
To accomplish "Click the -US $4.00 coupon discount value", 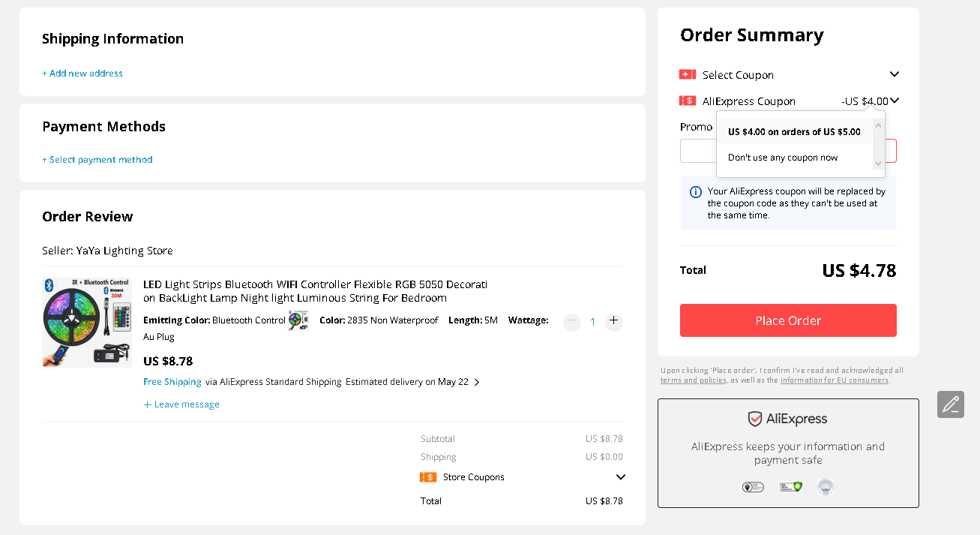I will 865,101.
